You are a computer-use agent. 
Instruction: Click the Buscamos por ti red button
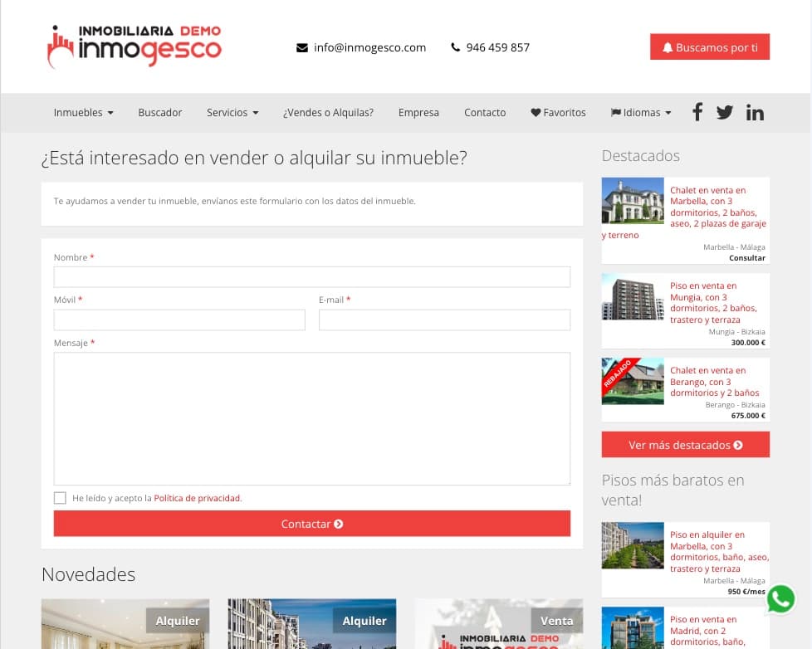click(x=710, y=46)
